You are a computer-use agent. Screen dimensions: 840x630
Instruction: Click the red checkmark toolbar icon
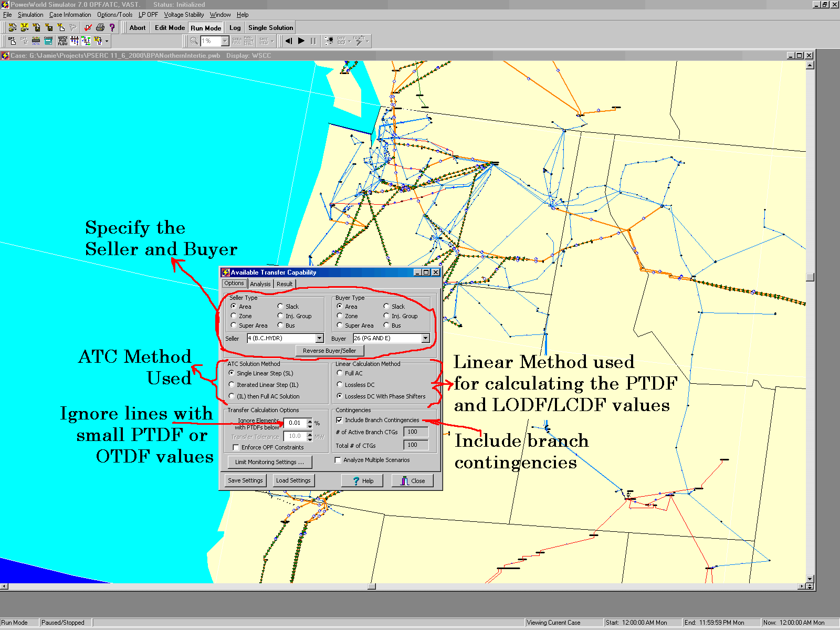88,27
